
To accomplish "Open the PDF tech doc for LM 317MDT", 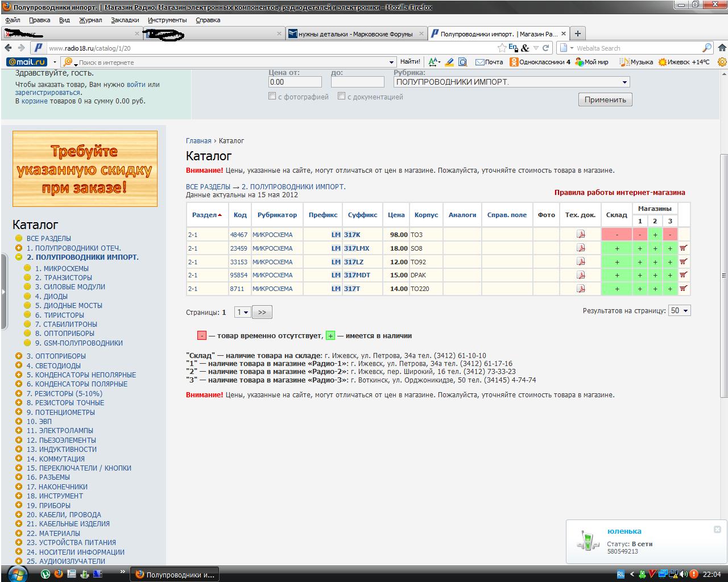I will pos(581,275).
